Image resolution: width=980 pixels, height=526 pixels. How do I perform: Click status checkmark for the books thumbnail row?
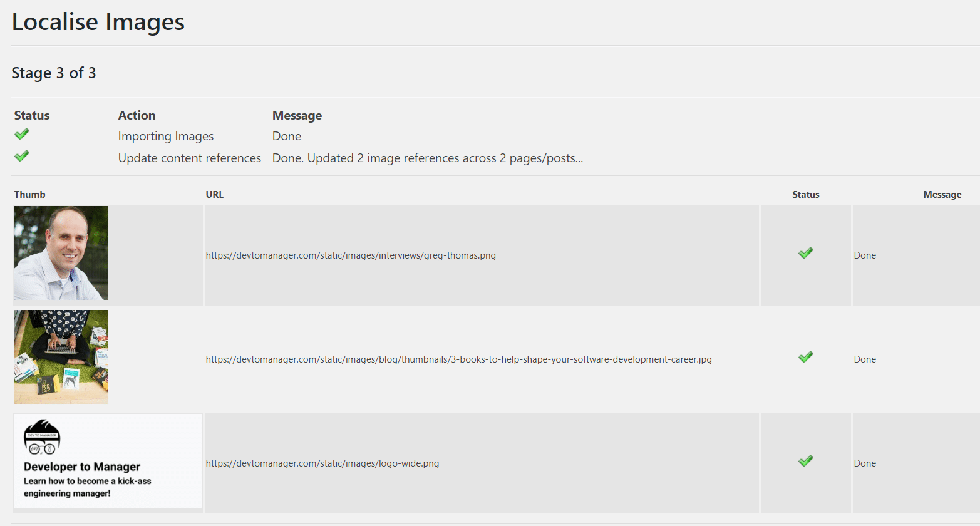805,357
